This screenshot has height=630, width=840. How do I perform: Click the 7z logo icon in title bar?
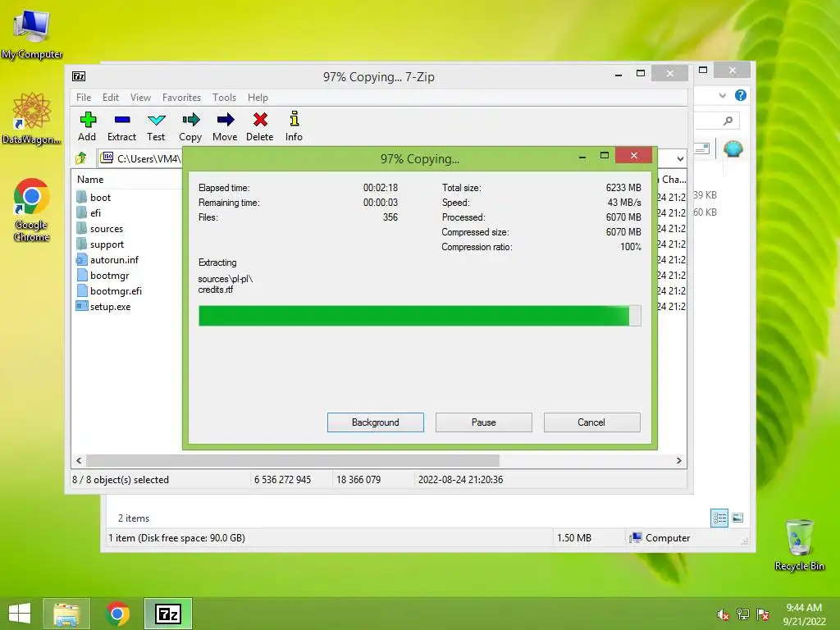(x=79, y=76)
